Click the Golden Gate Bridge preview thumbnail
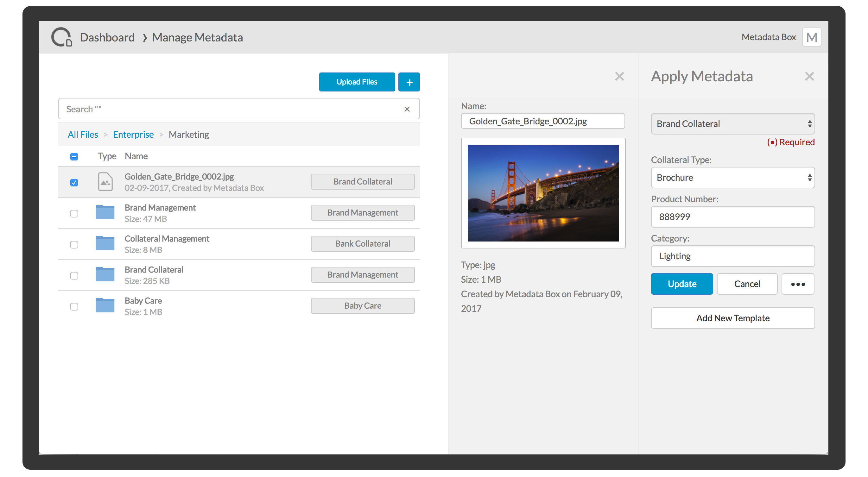 (x=543, y=193)
